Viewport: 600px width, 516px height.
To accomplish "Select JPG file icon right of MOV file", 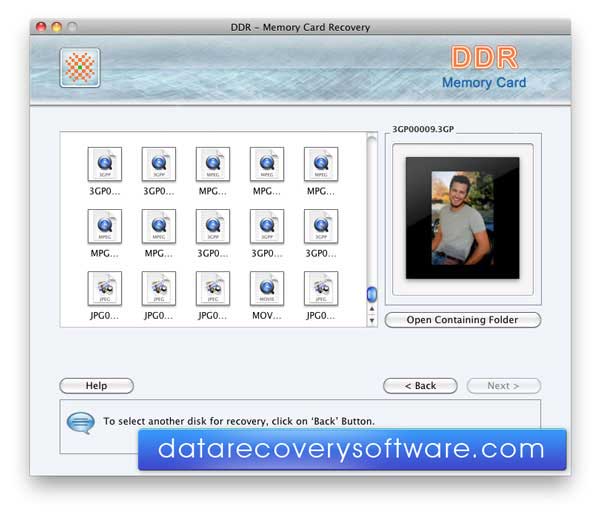I will pos(321,288).
